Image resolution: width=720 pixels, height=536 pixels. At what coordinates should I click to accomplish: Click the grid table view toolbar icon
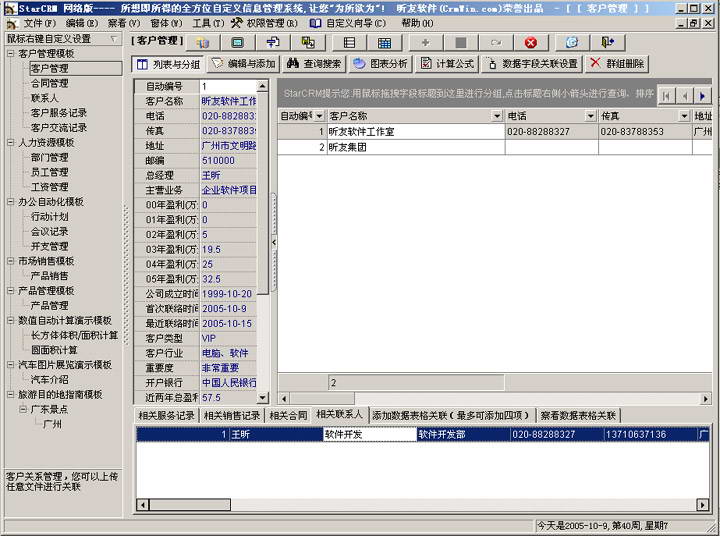point(384,43)
